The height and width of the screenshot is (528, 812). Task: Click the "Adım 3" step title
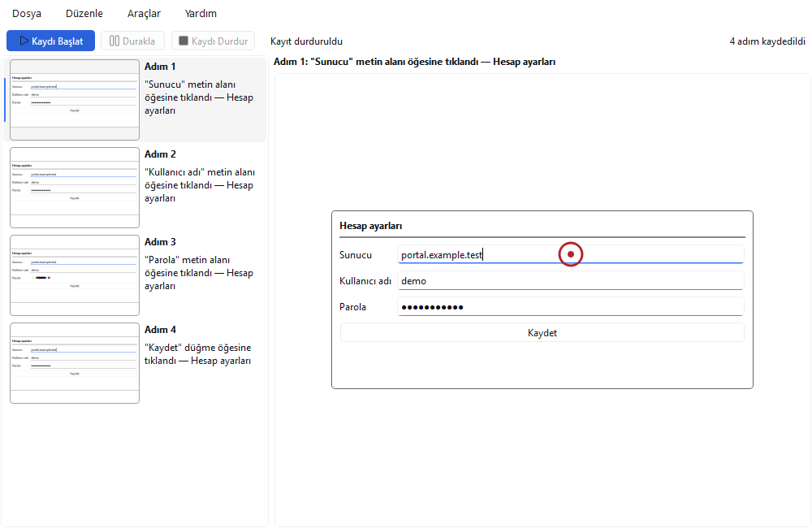[161, 242]
